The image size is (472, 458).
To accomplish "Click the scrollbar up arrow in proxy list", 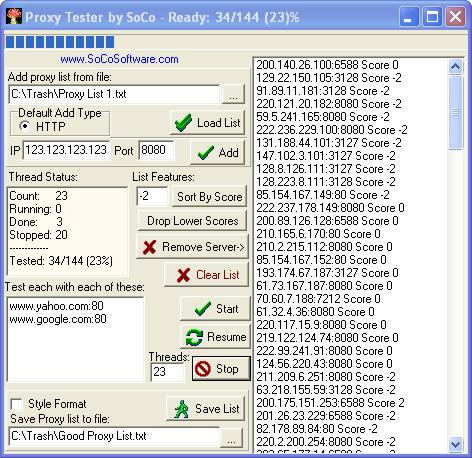I will click(455, 66).
